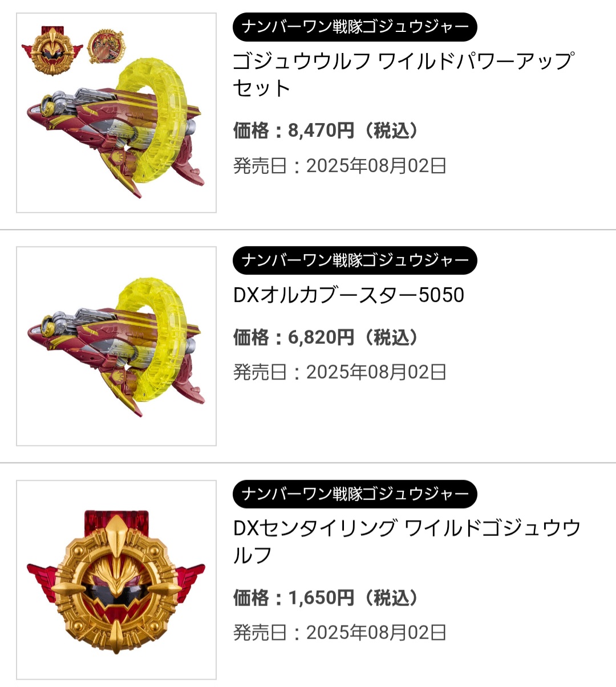Open the DXセンタイリング ワイルドゴジュウウルフ title link
Image resolution: width=616 pixels, height=687 pixels.
point(407,541)
